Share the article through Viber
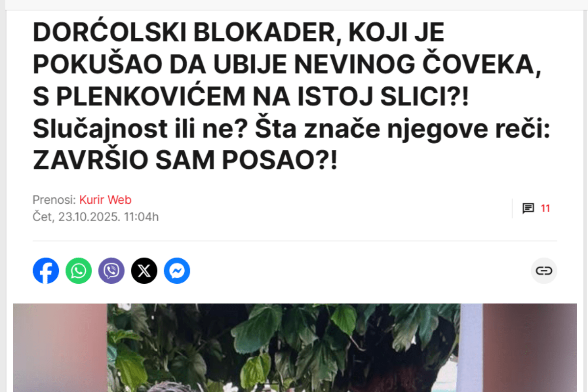Viewport: 588px width, 392px height. click(111, 270)
